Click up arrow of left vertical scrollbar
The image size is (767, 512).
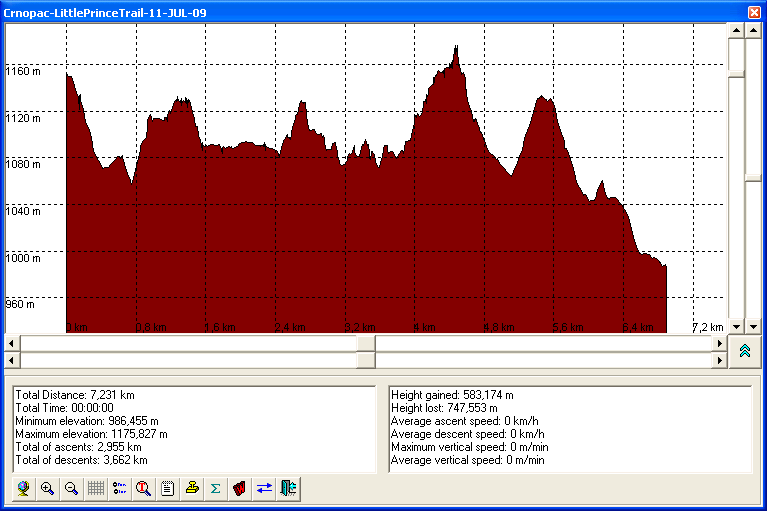[x=736, y=30]
